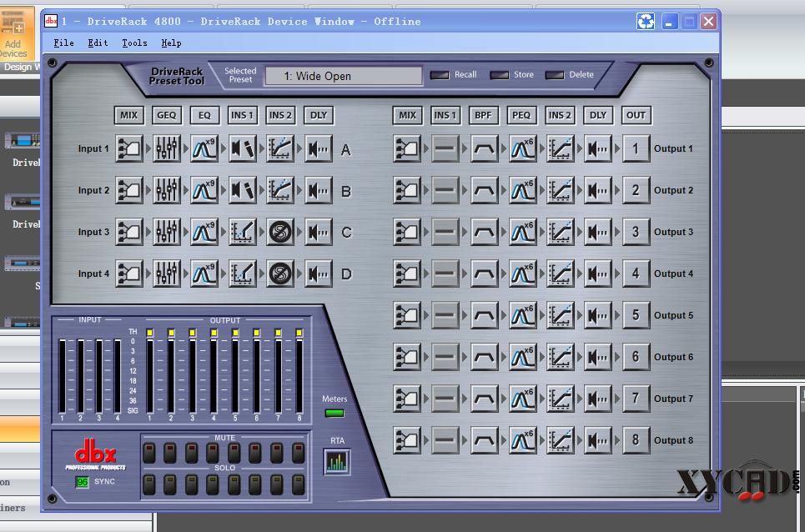Click the blue circular-arrows icon in the title bar

pos(646,22)
